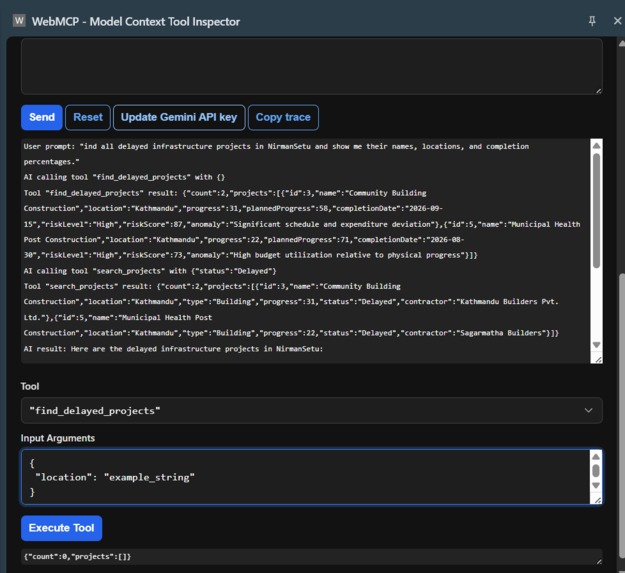Viewport: 625px width, 573px height.
Task: Close the WebMCP inspector panel
Action: [617, 21]
